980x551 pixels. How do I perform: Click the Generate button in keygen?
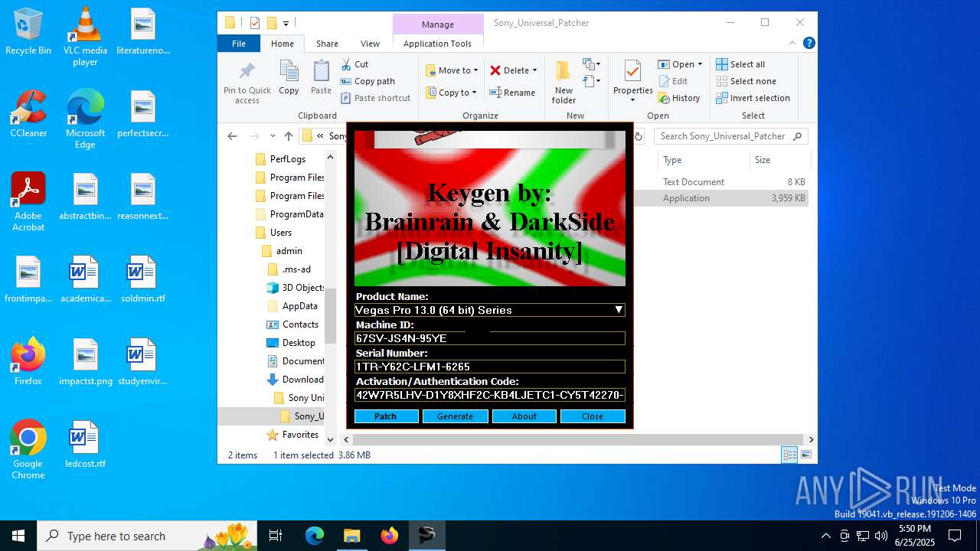point(455,416)
